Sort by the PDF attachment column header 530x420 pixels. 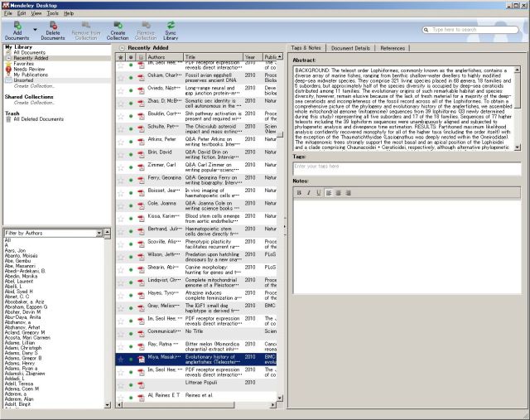(x=141, y=57)
